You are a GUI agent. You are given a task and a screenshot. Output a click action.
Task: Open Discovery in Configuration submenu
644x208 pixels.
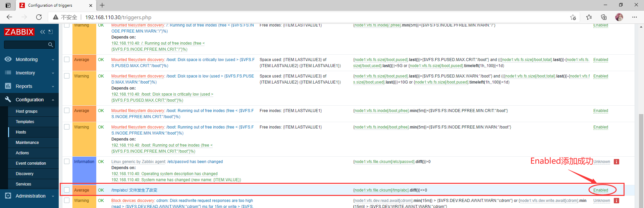pos(24,174)
